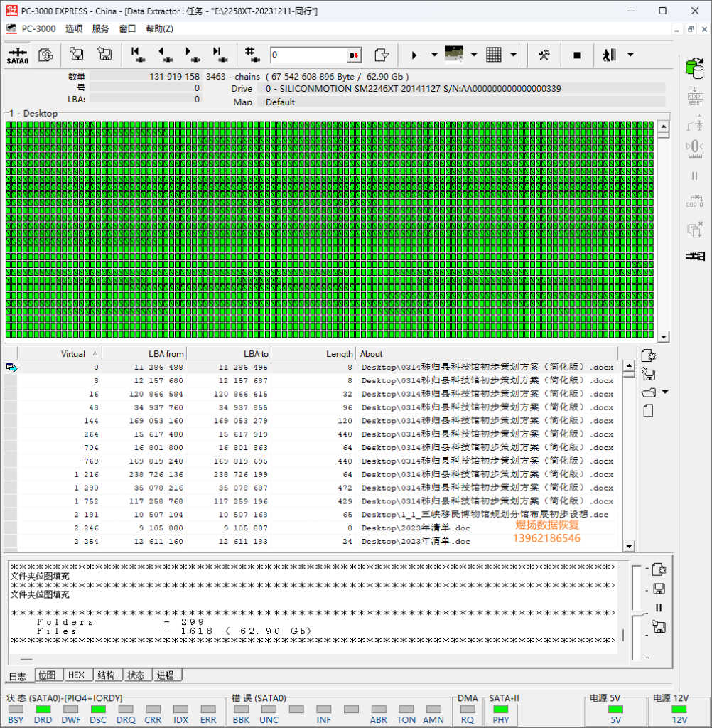The image size is (712, 728).
Task: Click the hash go-to-position icon
Action: coord(252,54)
